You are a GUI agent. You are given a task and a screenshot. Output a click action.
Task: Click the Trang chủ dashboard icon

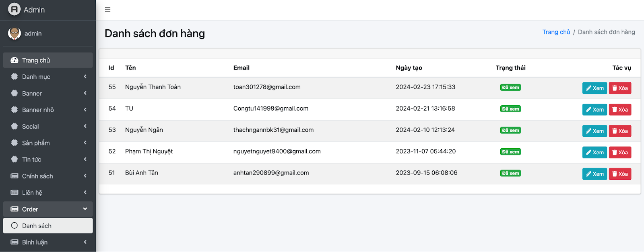pos(14,60)
